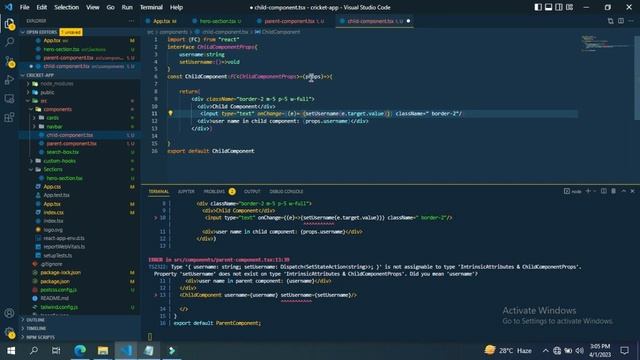This screenshot has width=640, height=360.
Task: Open the Run and Debug view
Action: (9, 80)
